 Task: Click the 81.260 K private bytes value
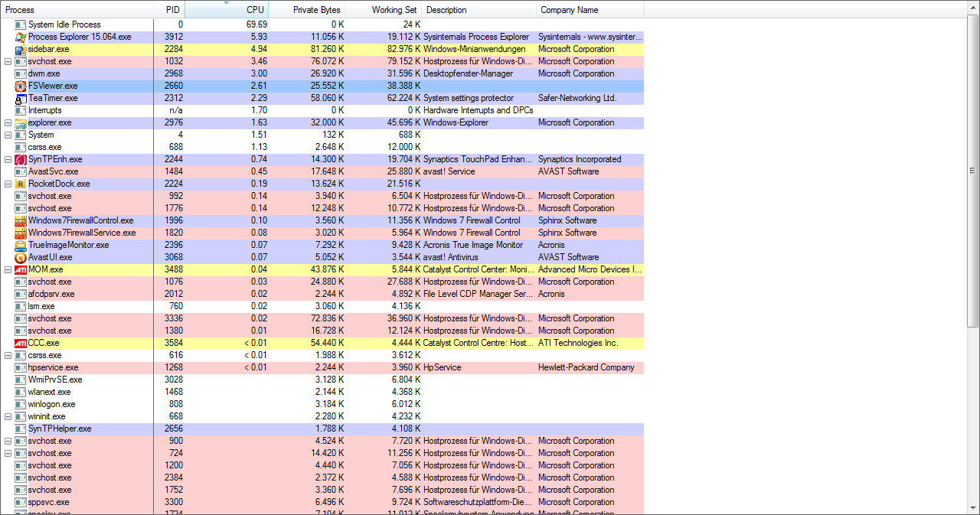327,49
